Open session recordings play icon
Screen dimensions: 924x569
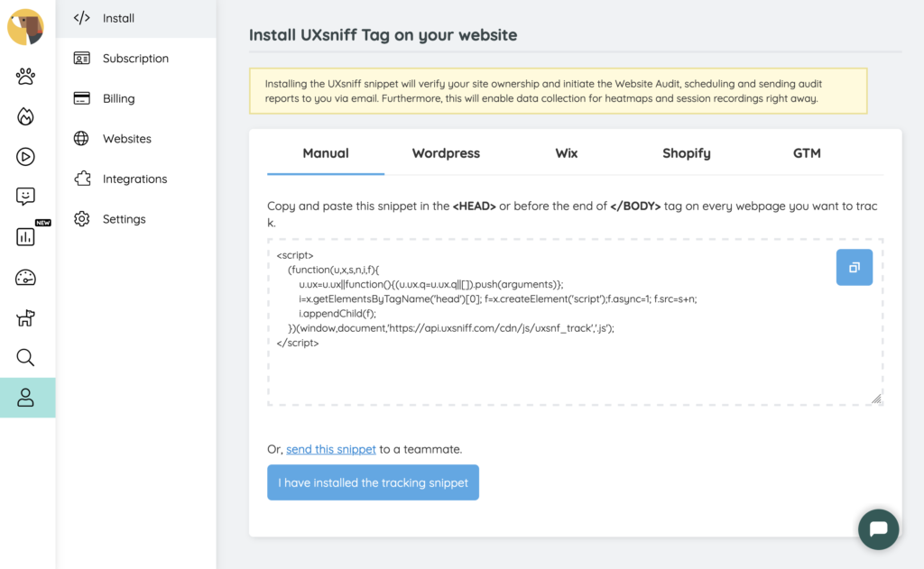25,157
